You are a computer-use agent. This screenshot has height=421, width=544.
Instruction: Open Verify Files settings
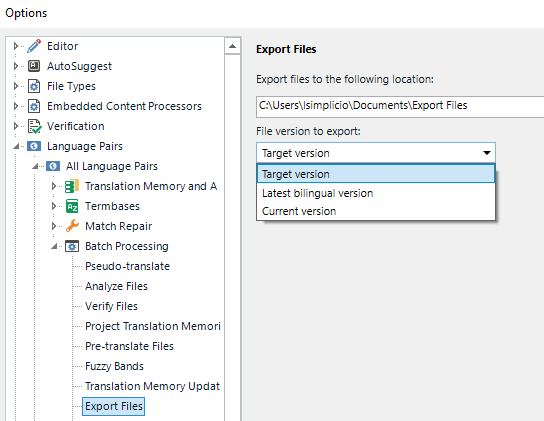(x=111, y=306)
